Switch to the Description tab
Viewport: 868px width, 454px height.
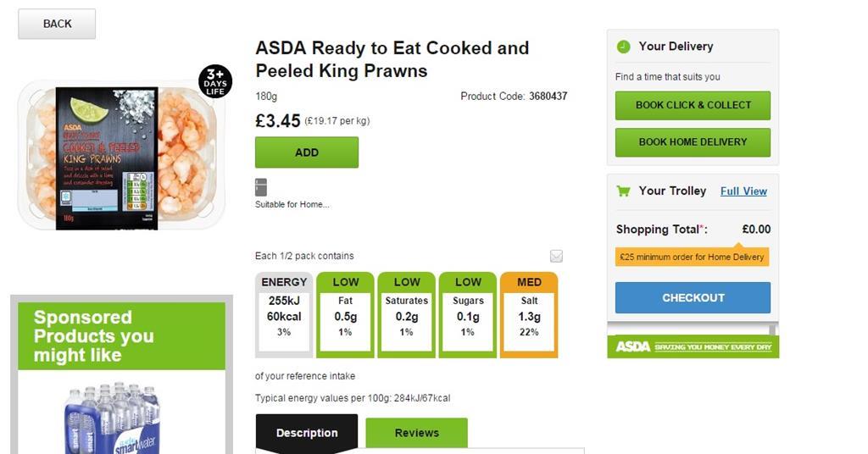click(x=306, y=433)
